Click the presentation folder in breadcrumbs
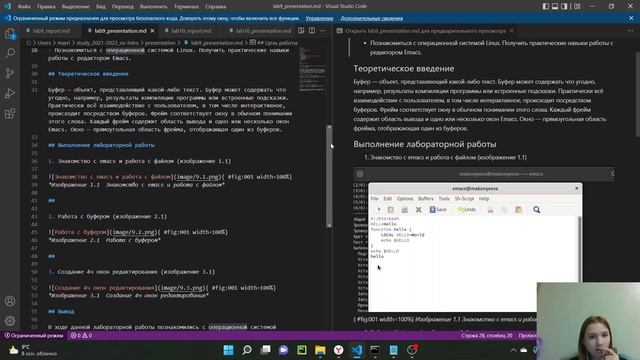 pos(160,43)
